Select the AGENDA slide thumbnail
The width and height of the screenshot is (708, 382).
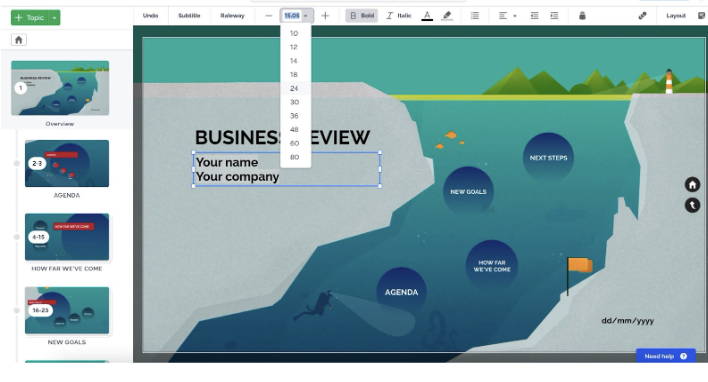(67, 163)
